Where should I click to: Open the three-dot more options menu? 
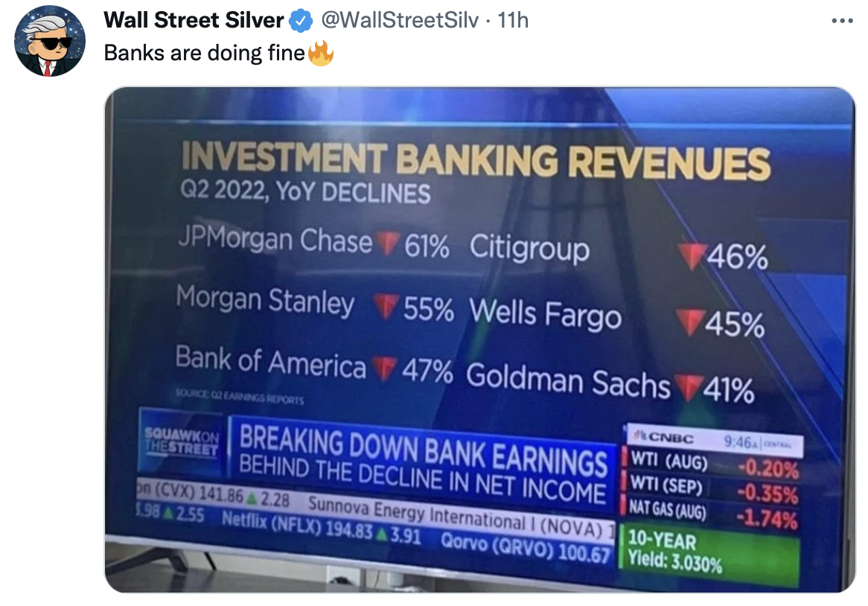[842, 21]
